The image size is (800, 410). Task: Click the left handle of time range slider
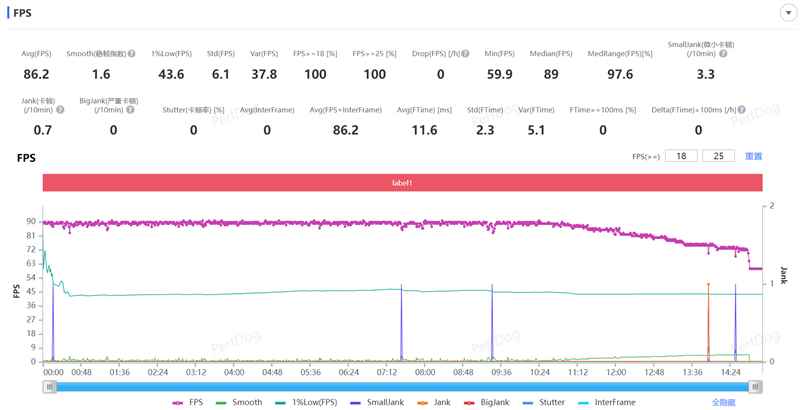coord(47,386)
